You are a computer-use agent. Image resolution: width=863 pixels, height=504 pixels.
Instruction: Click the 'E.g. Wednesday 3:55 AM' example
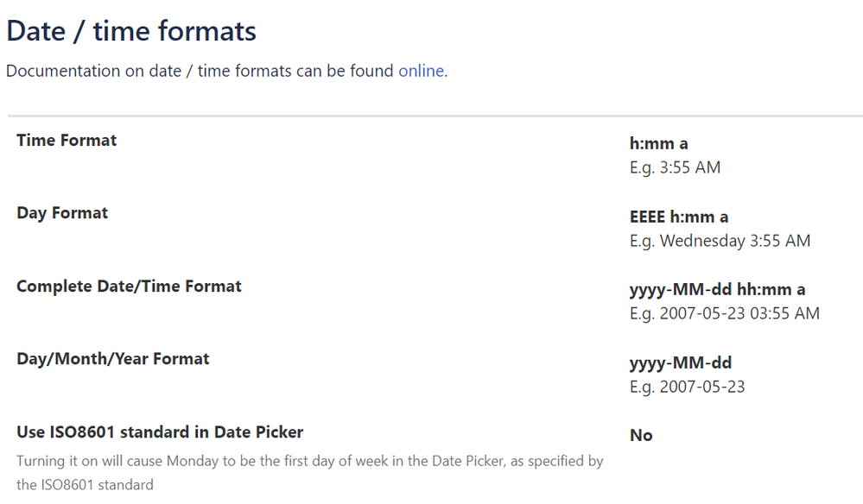click(720, 241)
